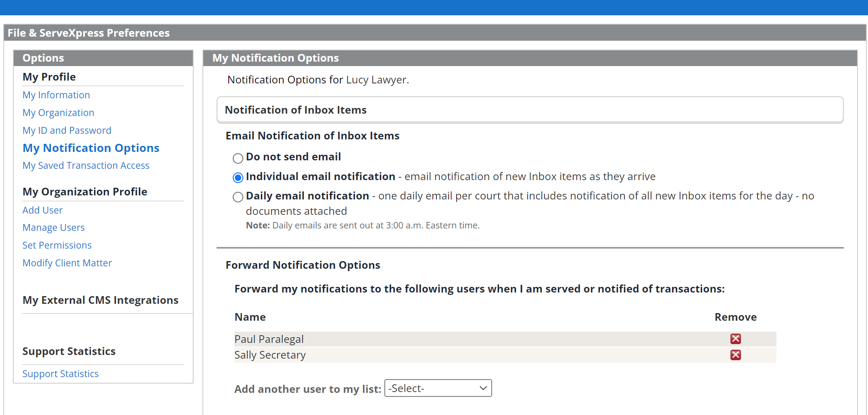Click the Remove column header

click(735, 317)
